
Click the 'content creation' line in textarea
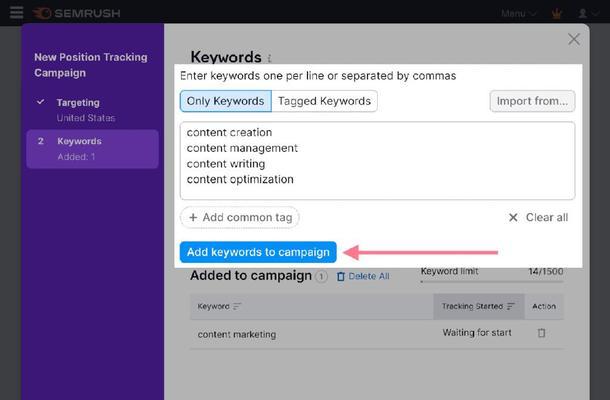tap(229, 132)
